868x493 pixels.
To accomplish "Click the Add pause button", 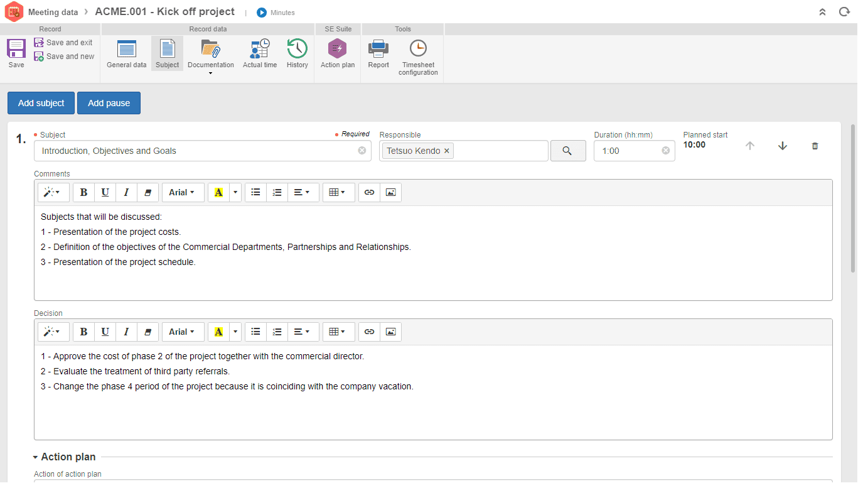I will [x=109, y=103].
